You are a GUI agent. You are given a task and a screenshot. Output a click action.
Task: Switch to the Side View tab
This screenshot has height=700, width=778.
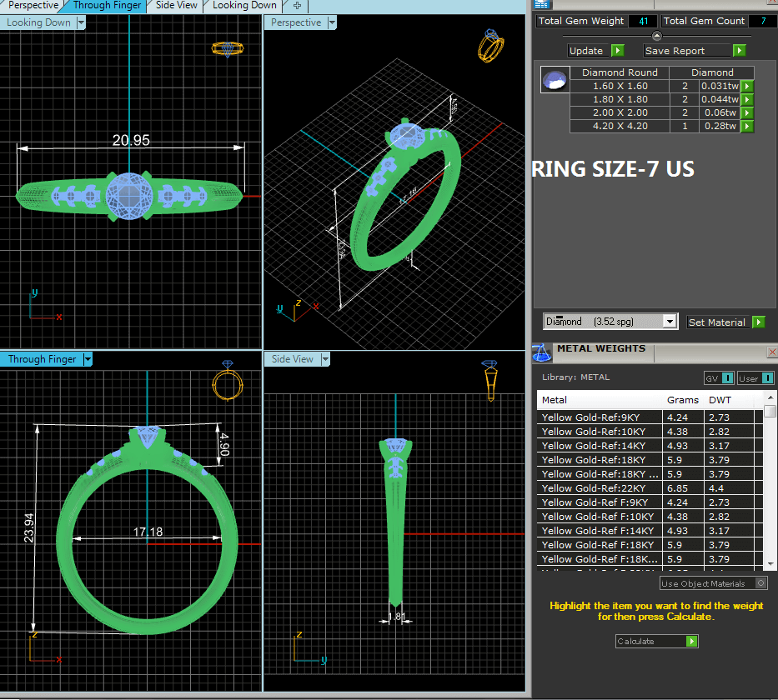click(x=177, y=5)
